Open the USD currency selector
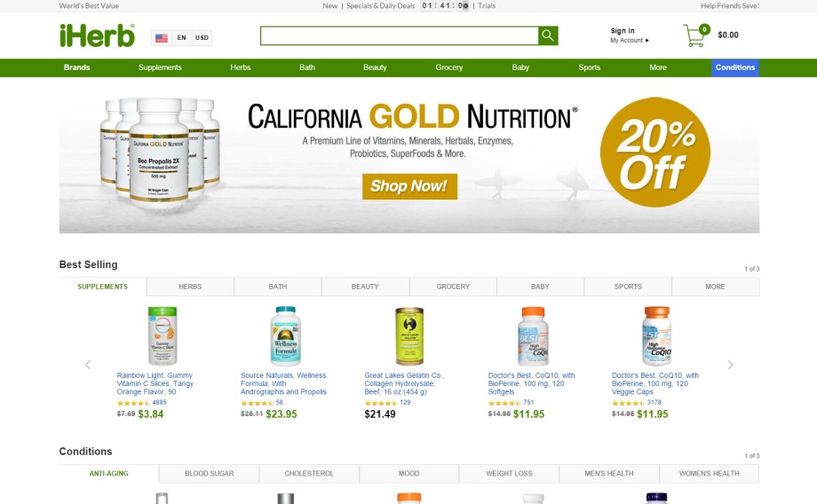This screenshot has height=504, width=817. [202, 38]
